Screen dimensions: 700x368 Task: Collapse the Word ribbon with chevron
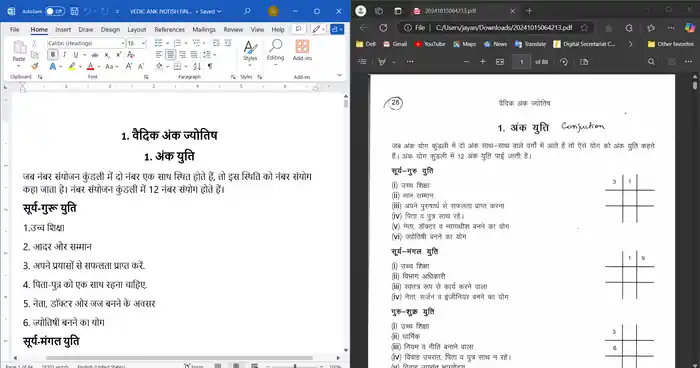point(339,75)
